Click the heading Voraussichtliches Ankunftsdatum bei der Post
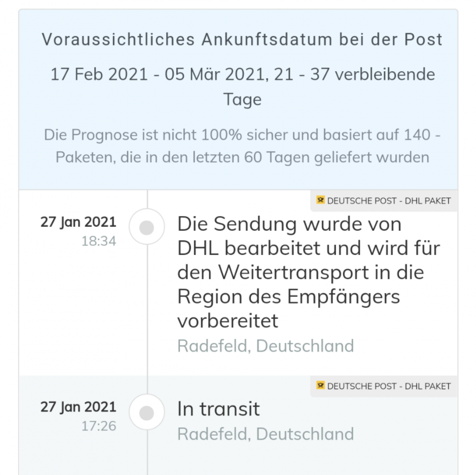This screenshot has width=476, height=475. [x=242, y=40]
